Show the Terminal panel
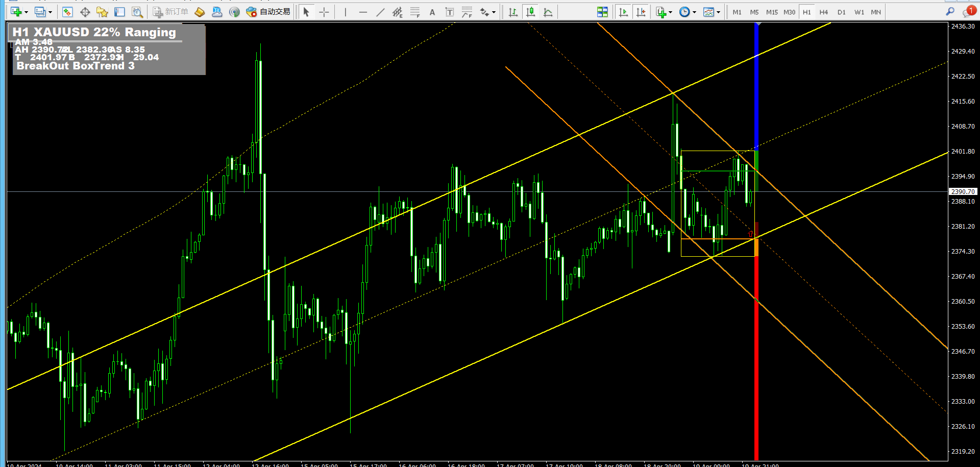980x467 pixels. (x=119, y=12)
